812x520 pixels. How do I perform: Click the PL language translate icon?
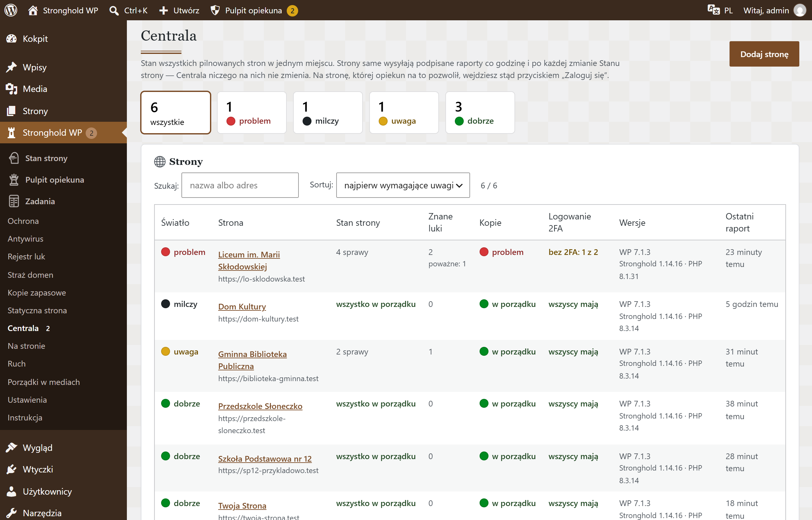[x=713, y=10]
